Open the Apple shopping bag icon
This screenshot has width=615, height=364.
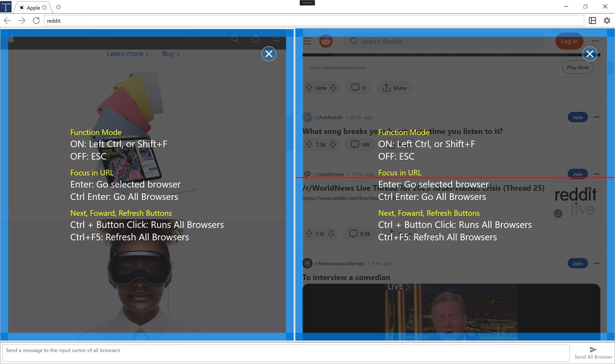pyautogui.click(x=255, y=39)
